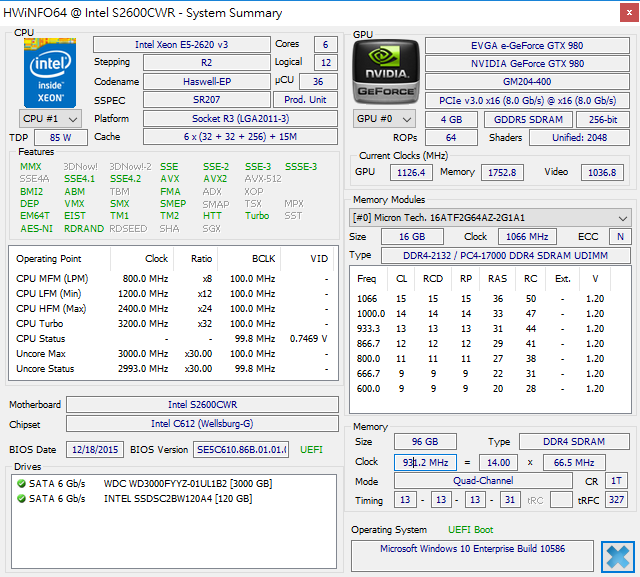Viewport: 640px width, 577px height.
Task: Click the cache 6 x (32 + 32 + 256) + 15M field
Action: click(240, 137)
